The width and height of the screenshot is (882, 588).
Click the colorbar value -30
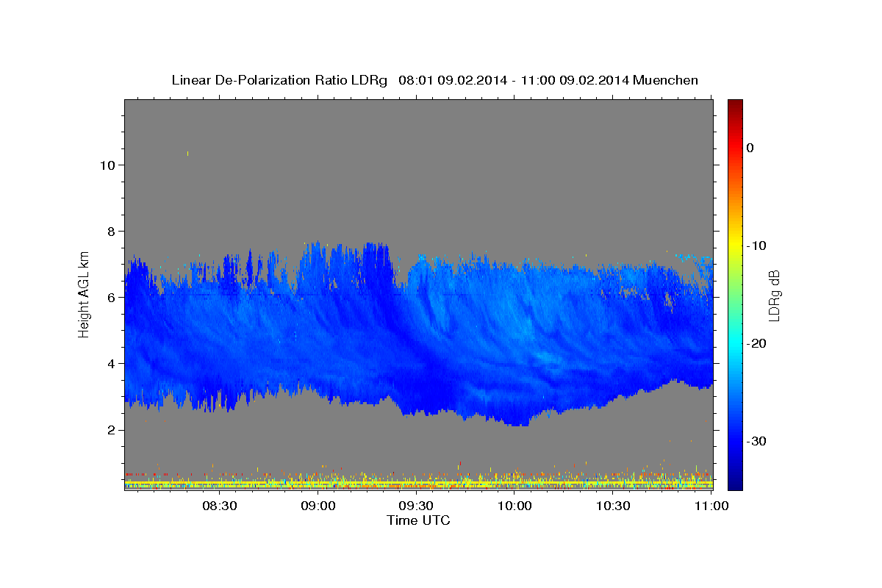coord(757,441)
